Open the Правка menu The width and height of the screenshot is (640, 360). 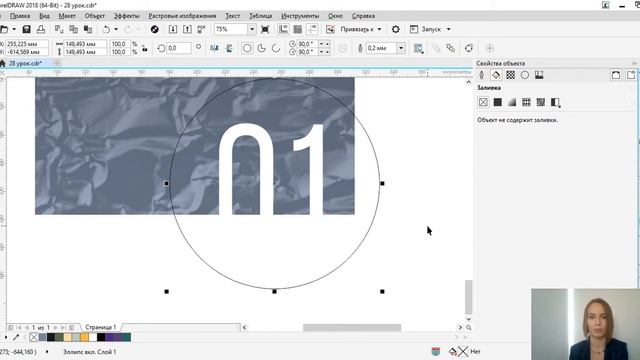pyautogui.click(x=20, y=16)
